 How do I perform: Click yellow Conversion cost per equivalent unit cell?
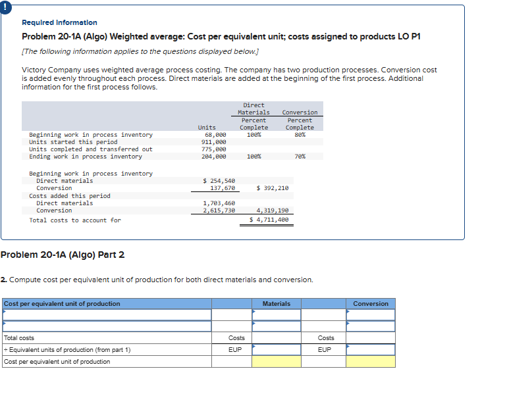(371, 361)
